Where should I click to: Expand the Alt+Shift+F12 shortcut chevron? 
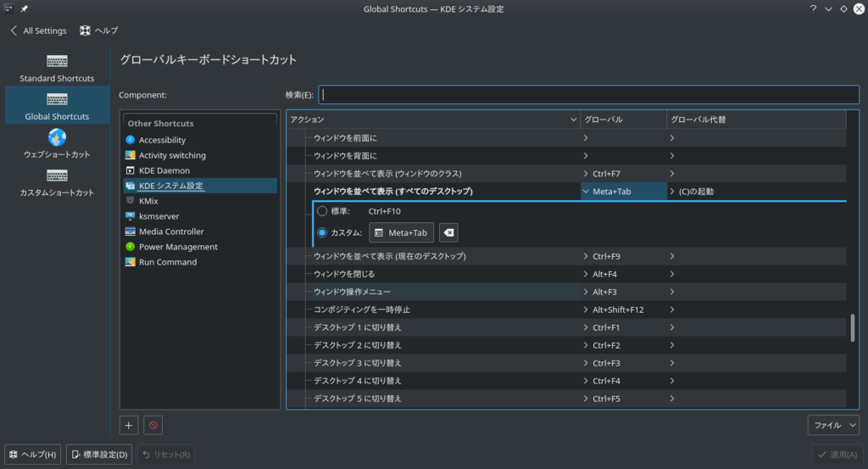pos(586,310)
